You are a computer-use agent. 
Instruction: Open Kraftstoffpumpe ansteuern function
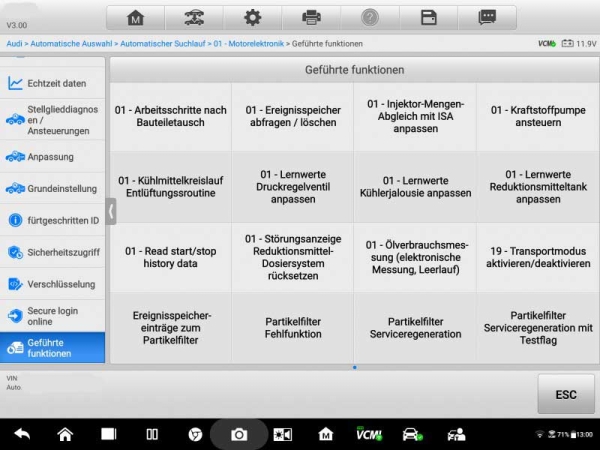(536, 116)
